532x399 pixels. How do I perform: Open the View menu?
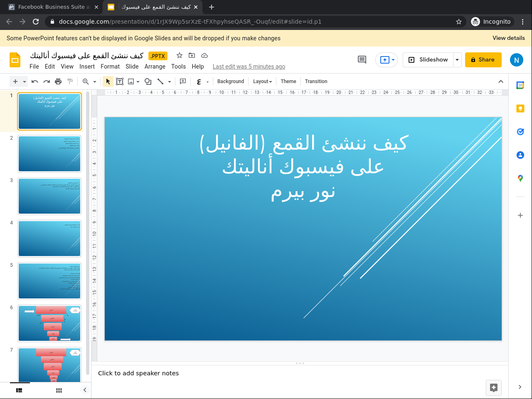[67, 66]
